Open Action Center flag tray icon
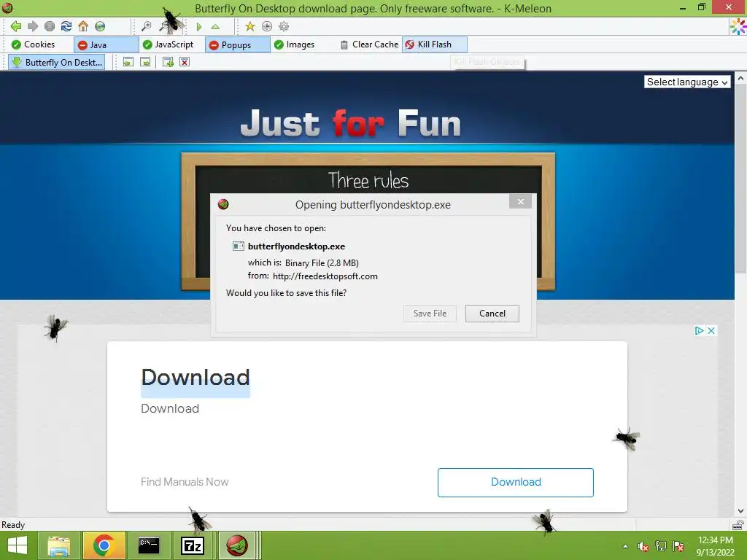Viewport: 747px width, 560px height. tap(678, 546)
